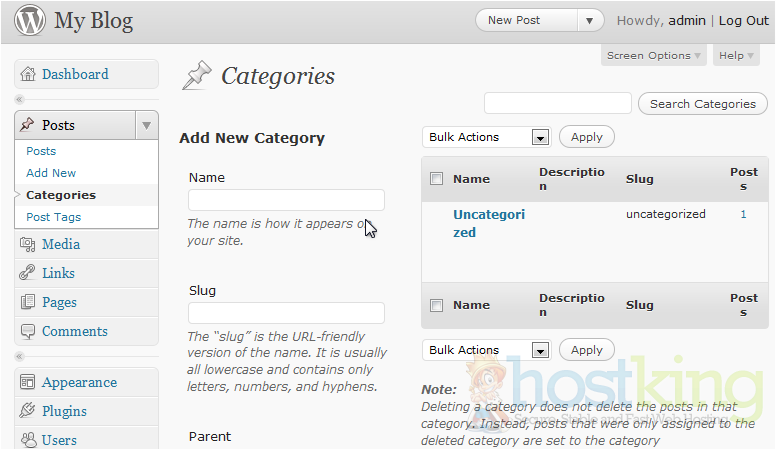Tick the select-all checkbox in table header
The height and width of the screenshot is (450, 776).
point(436,179)
